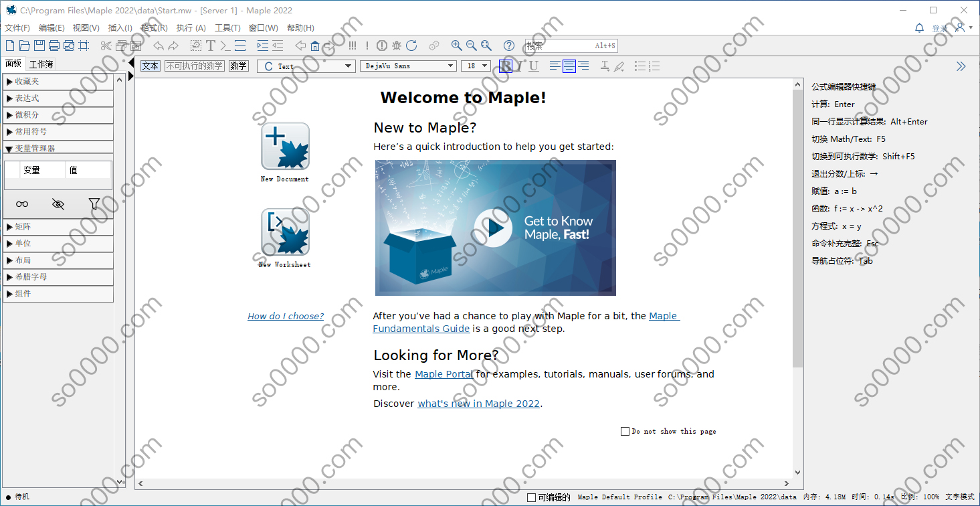Click the notification bell icon
This screenshot has height=506, width=980.
(920, 28)
